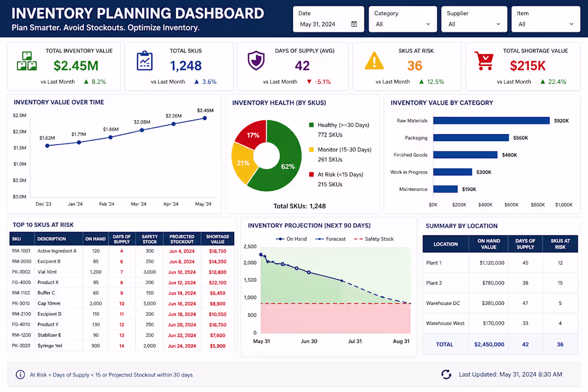
Task: Click the 1,248 total SKUs value
Action: (185, 66)
